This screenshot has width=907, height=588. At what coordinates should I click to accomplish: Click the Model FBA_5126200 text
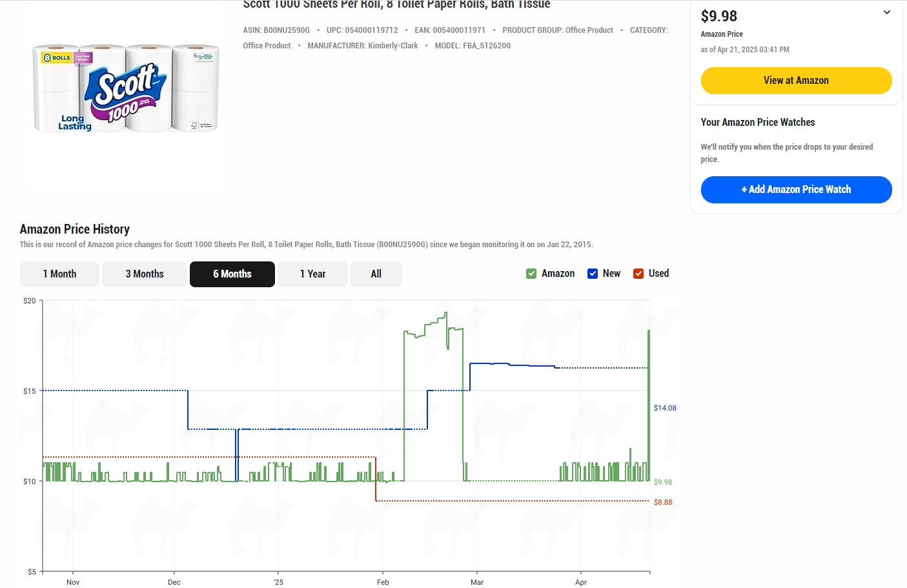[473, 46]
